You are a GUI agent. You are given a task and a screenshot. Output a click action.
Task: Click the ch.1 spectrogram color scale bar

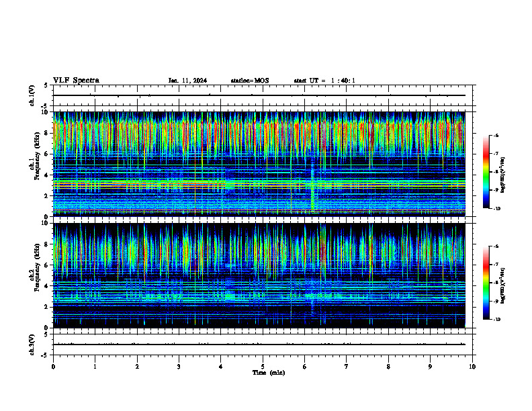[x=486, y=172]
